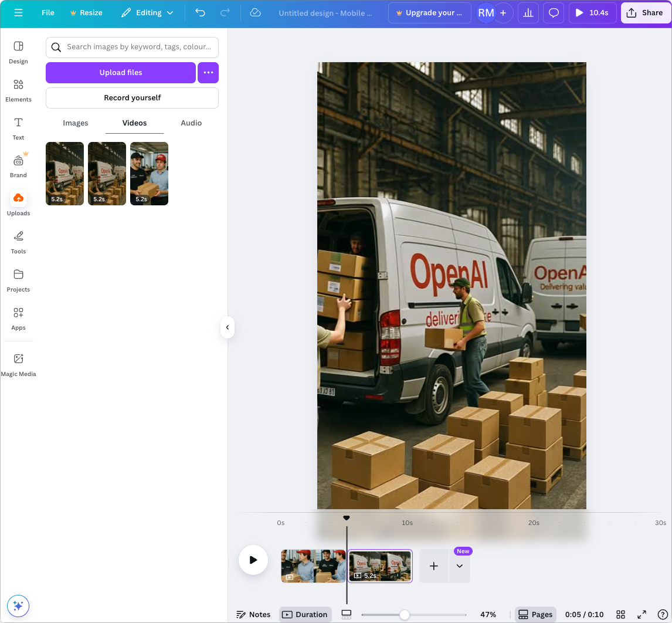Open the hamburger main menu
This screenshot has height=623, width=672.
(18, 13)
